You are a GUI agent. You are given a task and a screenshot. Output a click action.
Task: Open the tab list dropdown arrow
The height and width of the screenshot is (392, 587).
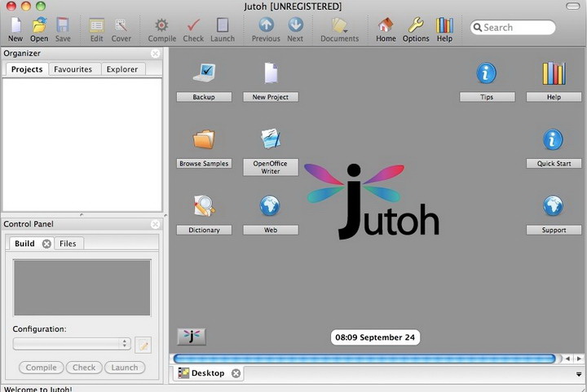tap(579, 374)
